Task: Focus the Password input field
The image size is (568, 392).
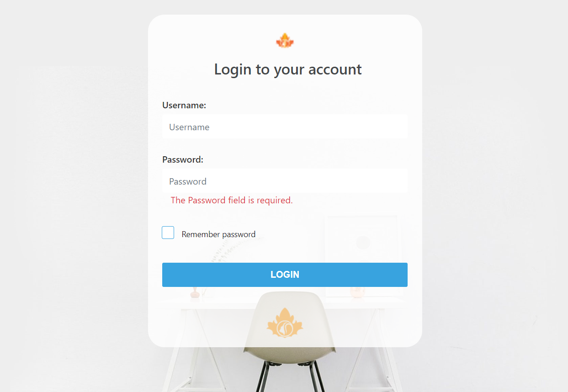Action: 285,181
